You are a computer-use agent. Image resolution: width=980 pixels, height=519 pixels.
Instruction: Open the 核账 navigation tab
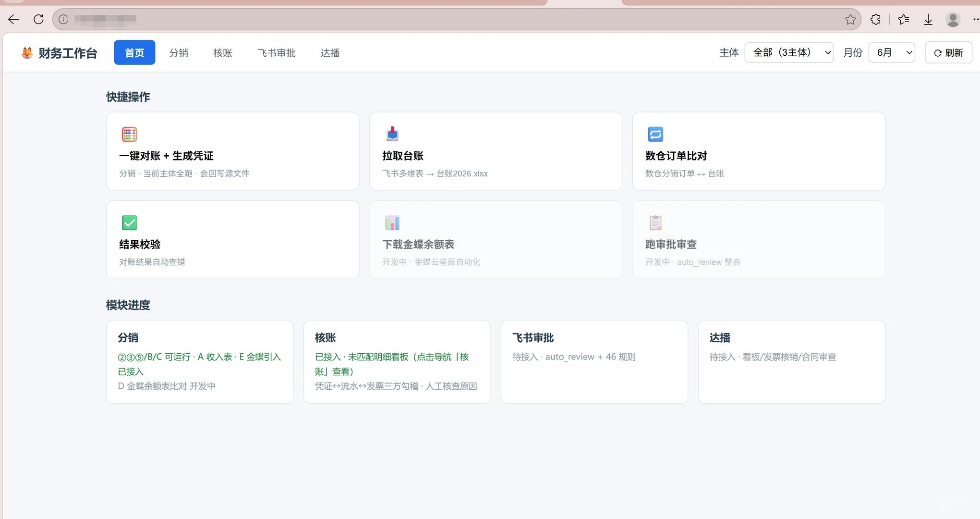click(x=222, y=53)
